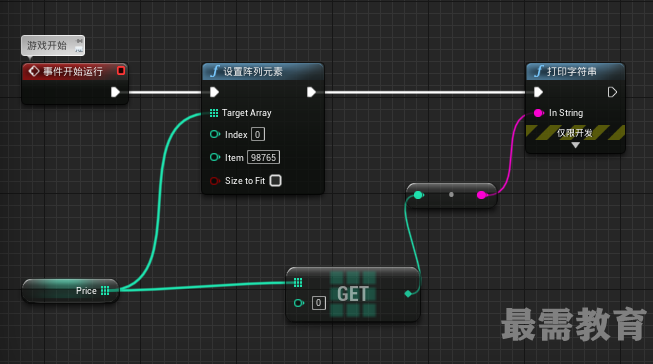Click the 设置阵列元素 function f icon
Screen dimensions: 653x364
tap(214, 71)
